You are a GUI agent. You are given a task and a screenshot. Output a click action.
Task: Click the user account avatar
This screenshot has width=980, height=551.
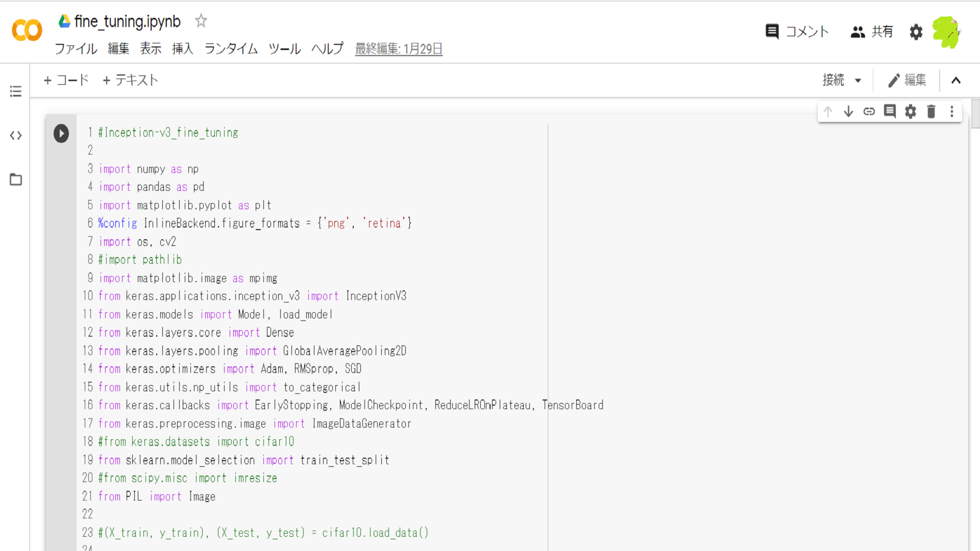click(x=946, y=32)
